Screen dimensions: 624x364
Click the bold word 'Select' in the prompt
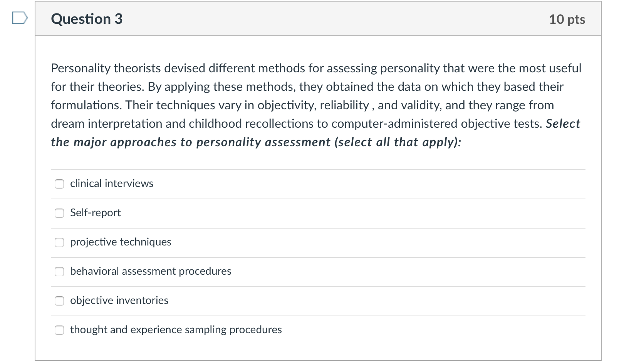(x=563, y=124)
